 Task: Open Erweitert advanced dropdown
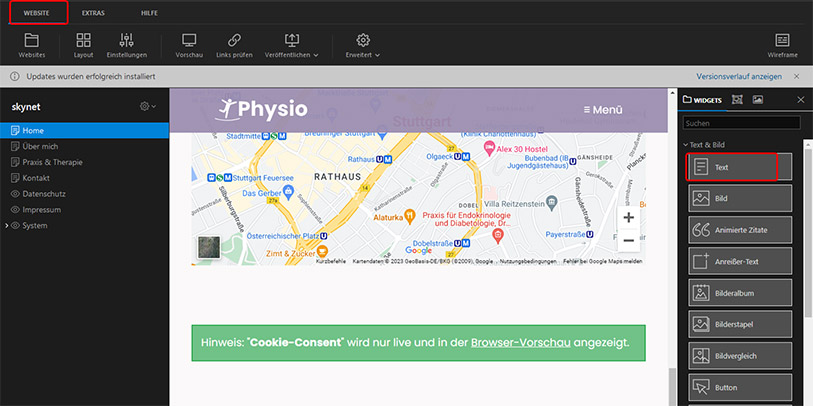pyautogui.click(x=363, y=46)
